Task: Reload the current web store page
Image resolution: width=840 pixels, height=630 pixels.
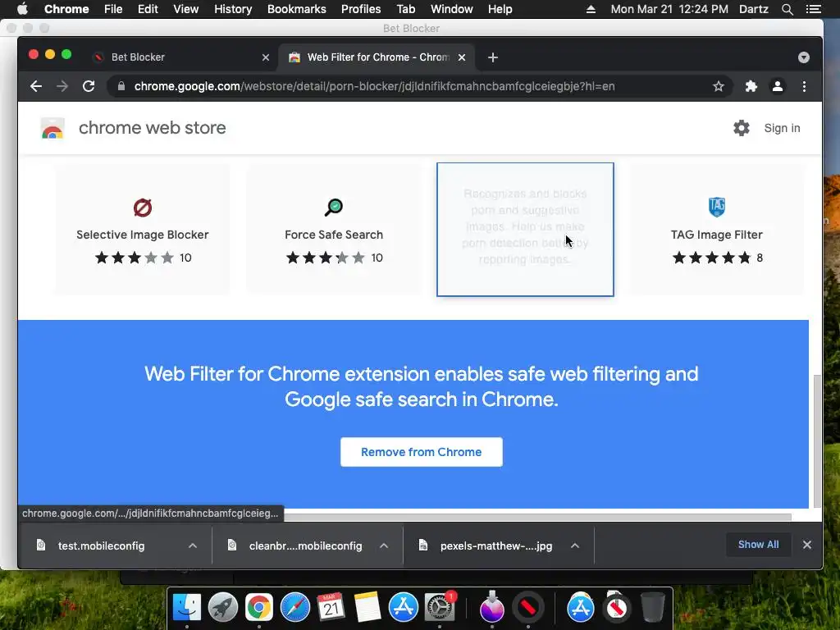Action: tap(89, 86)
